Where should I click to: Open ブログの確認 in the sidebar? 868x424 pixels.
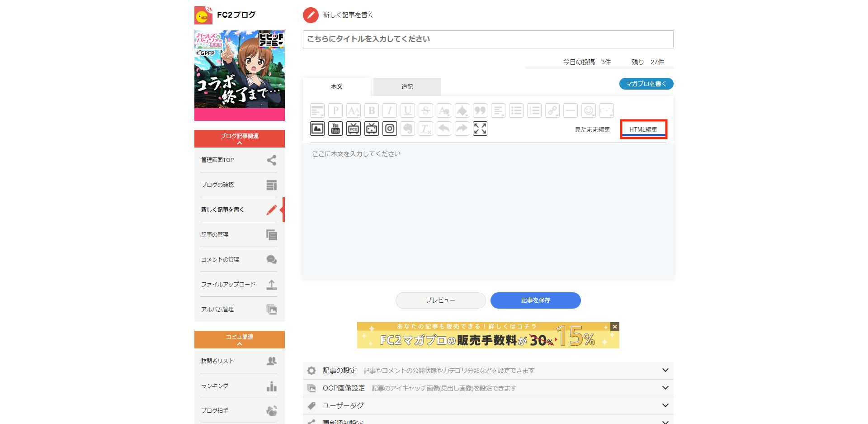coord(239,185)
